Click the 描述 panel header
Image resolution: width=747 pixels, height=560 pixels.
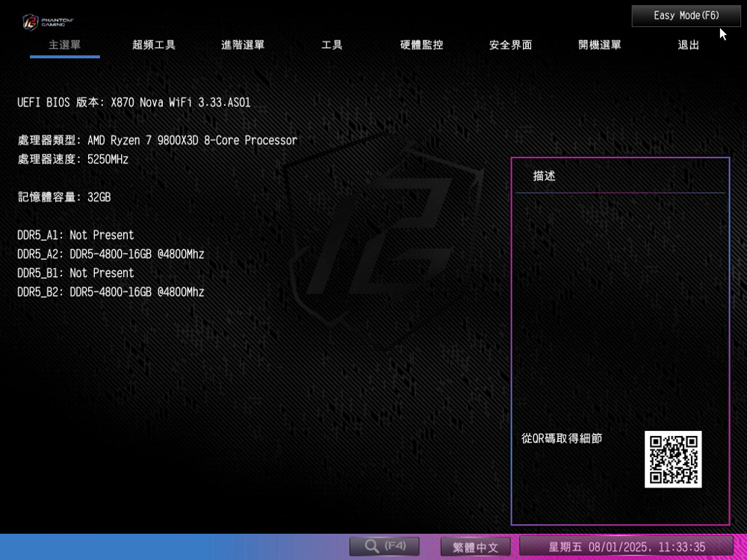coord(545,176)
